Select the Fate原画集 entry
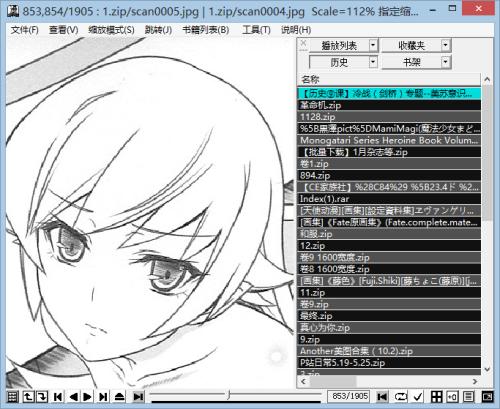The width and height of the screenshot is (500, 409). tap(389, 222)
